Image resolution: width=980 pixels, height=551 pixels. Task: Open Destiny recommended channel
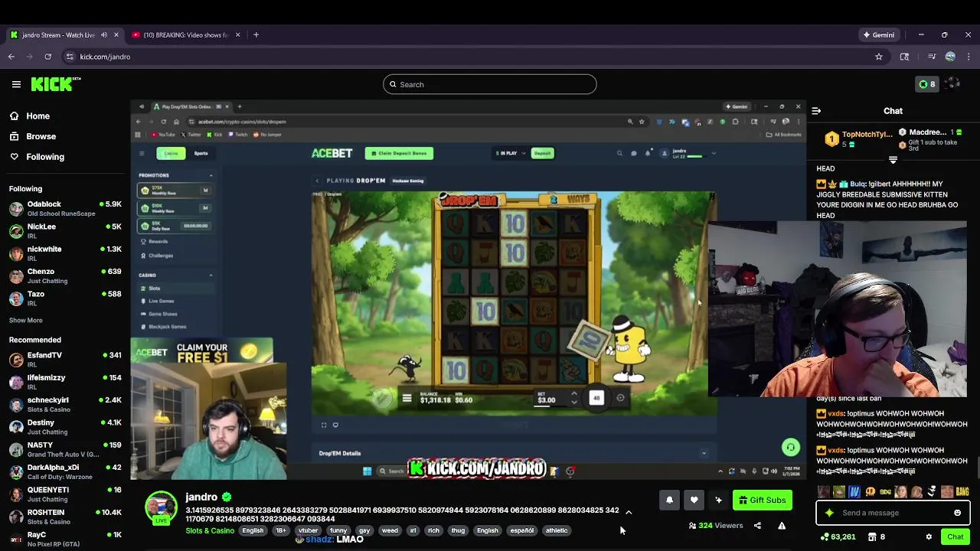coord(65,426)
